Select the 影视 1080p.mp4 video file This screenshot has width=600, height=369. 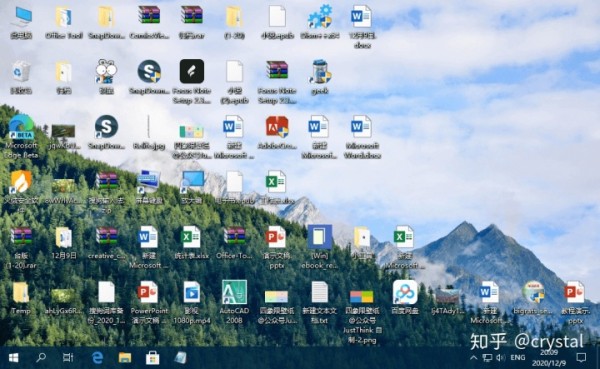coord(192,292)
